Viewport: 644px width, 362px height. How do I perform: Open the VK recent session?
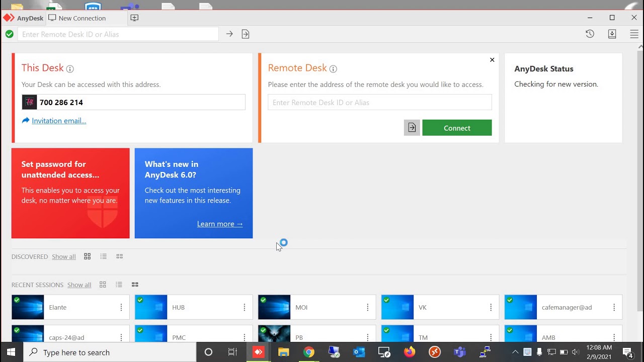tap(440, 307)
